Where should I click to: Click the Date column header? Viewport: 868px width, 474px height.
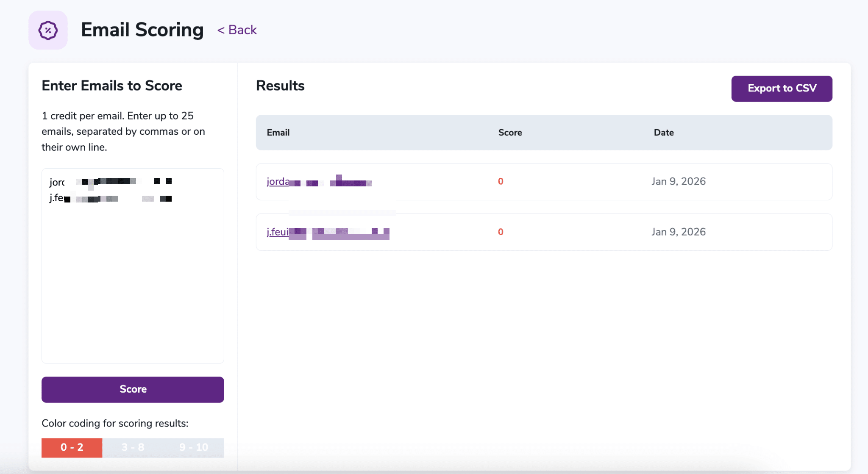tap(664, 133)
